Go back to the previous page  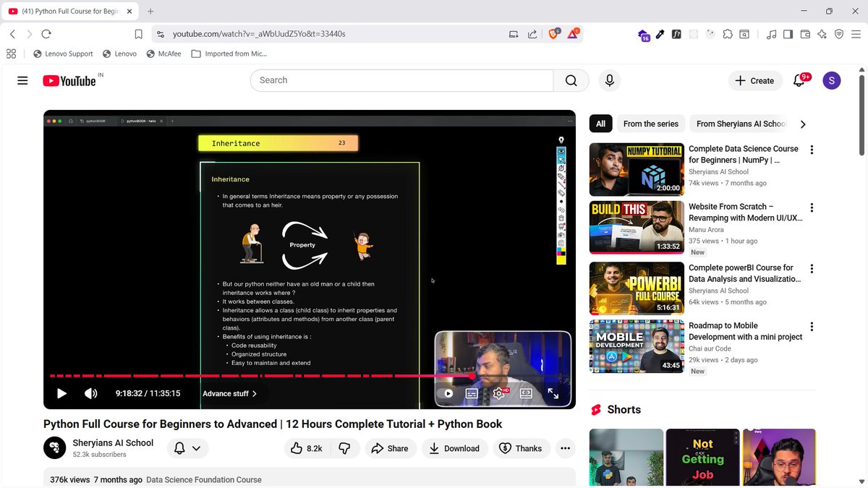[x=12, y=34]
